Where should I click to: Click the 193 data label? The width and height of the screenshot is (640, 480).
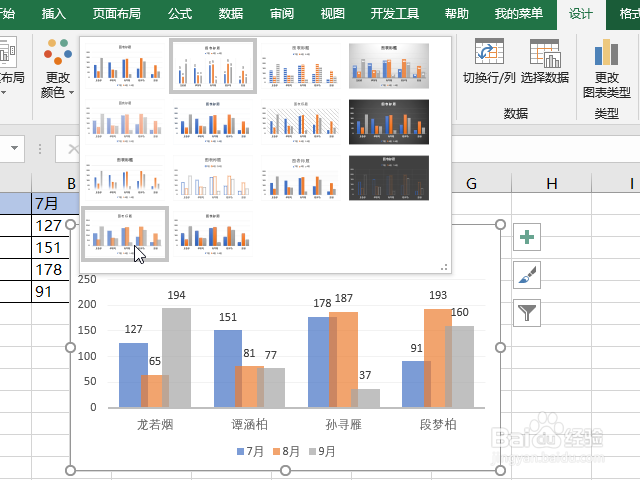438,295
